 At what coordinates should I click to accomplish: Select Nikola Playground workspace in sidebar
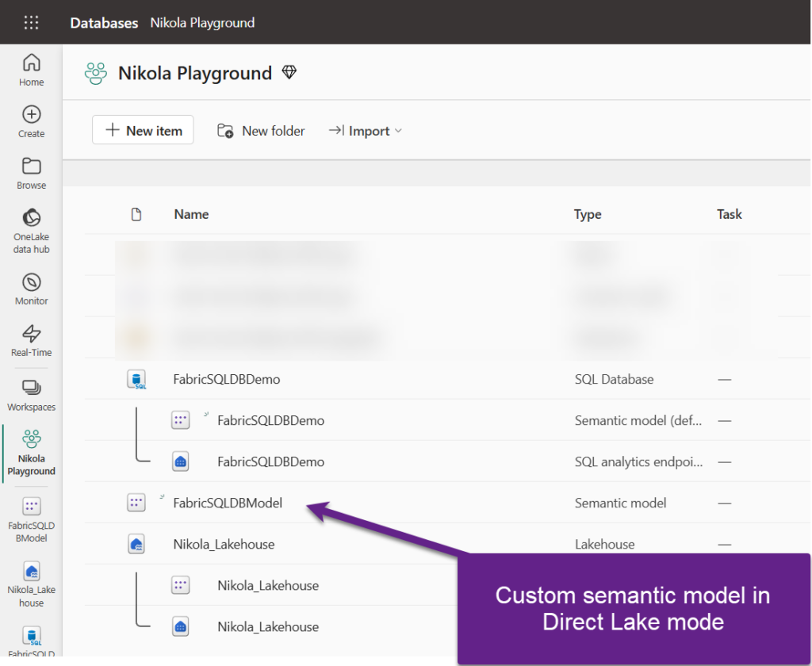[x=31, y=453]
